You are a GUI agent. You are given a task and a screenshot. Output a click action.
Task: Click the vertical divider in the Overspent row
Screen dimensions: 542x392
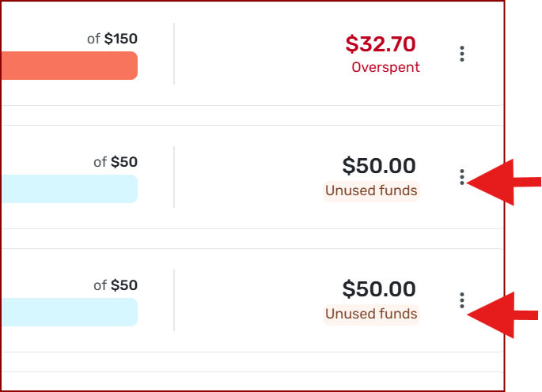[174, 54]
